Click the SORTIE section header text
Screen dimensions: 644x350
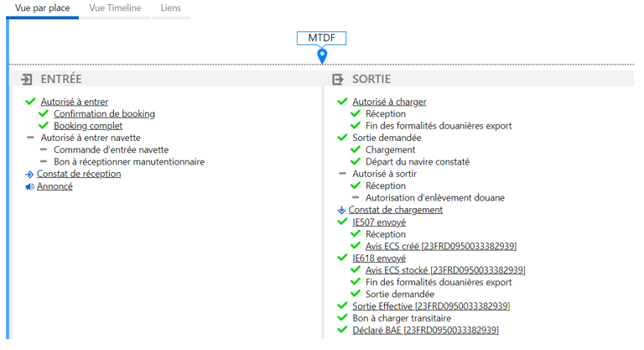tap(371, 79)
